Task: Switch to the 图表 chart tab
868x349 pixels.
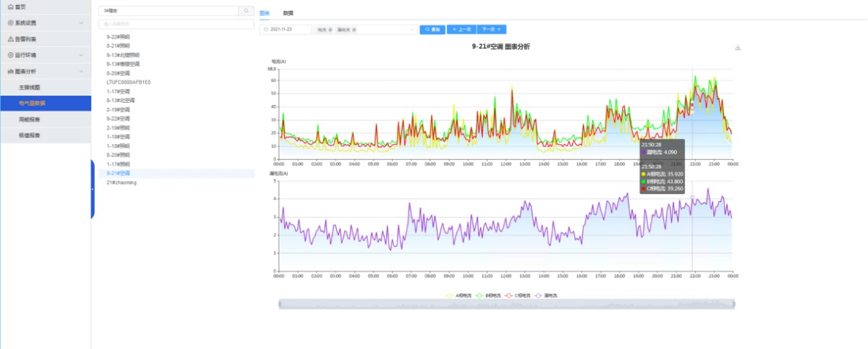Action: click(x=264, y=13)
